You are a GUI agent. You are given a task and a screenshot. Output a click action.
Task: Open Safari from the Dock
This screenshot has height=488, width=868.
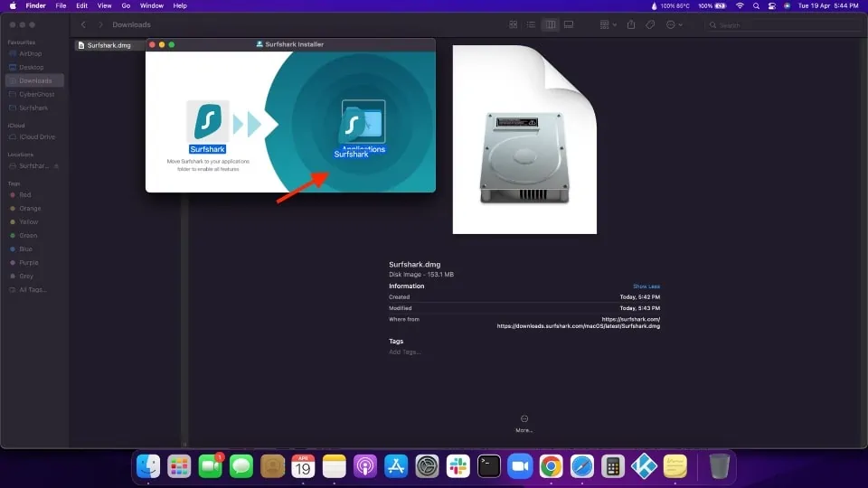[x=582, y=466]
